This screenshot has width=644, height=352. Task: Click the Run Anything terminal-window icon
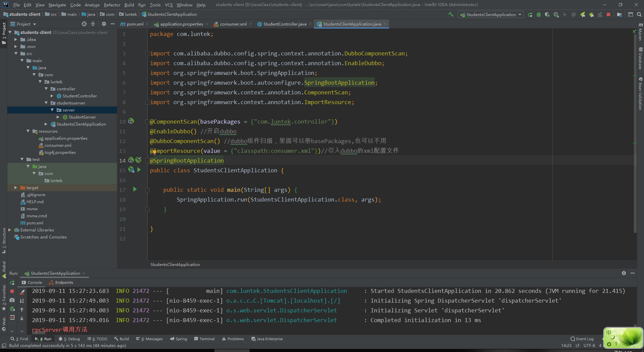[x=631, y=14]
